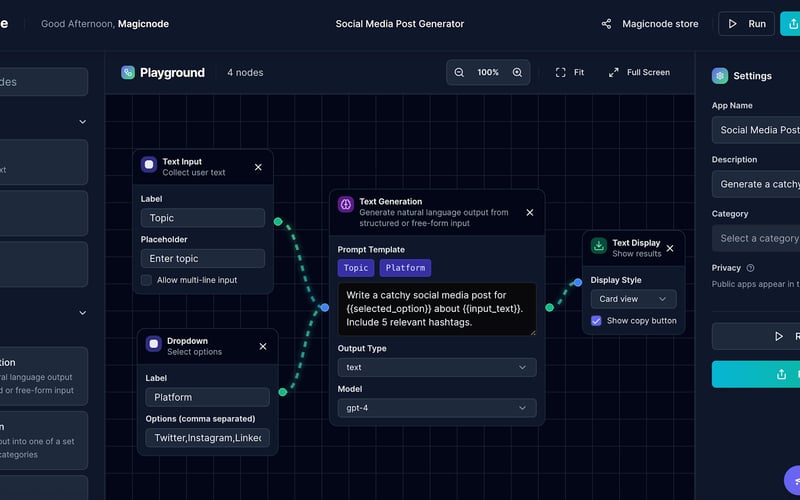The image size is (800, 500).
Task: Click Text Display input connector dot
Action: click(x=578, y=282)
